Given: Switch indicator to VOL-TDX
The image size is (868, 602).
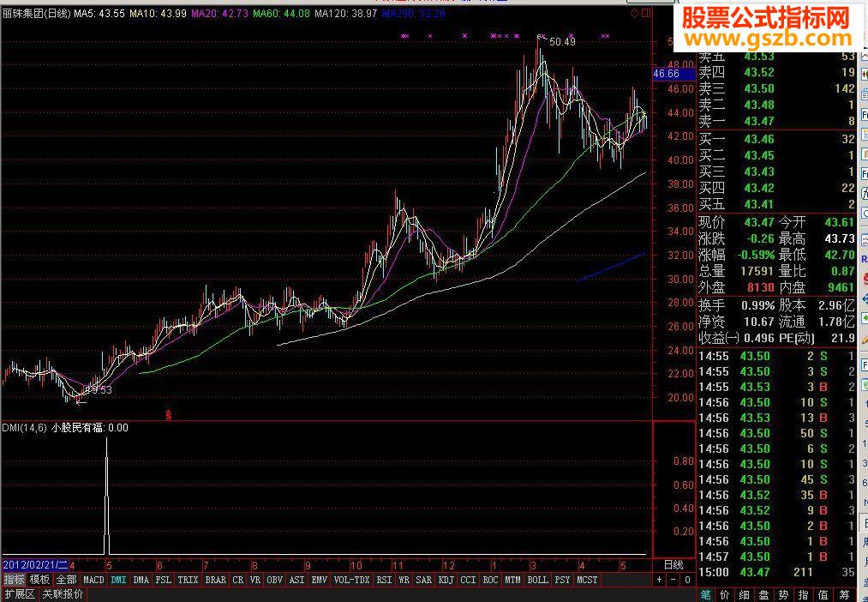Looking at the screenshot, I should 351,580.
